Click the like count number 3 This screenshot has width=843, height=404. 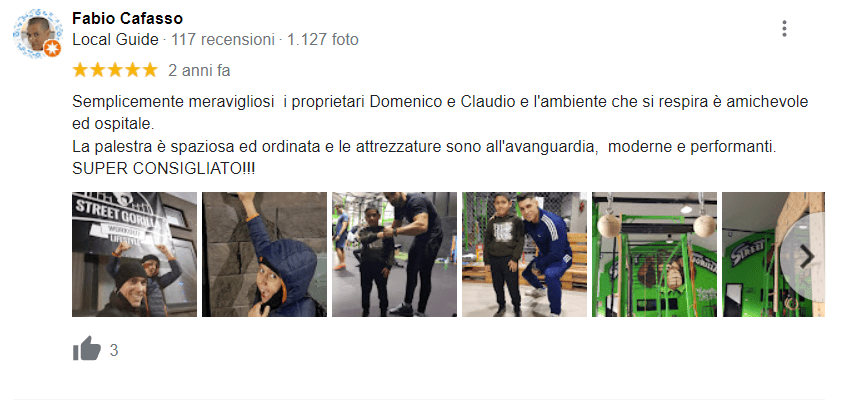pos(114,350)
